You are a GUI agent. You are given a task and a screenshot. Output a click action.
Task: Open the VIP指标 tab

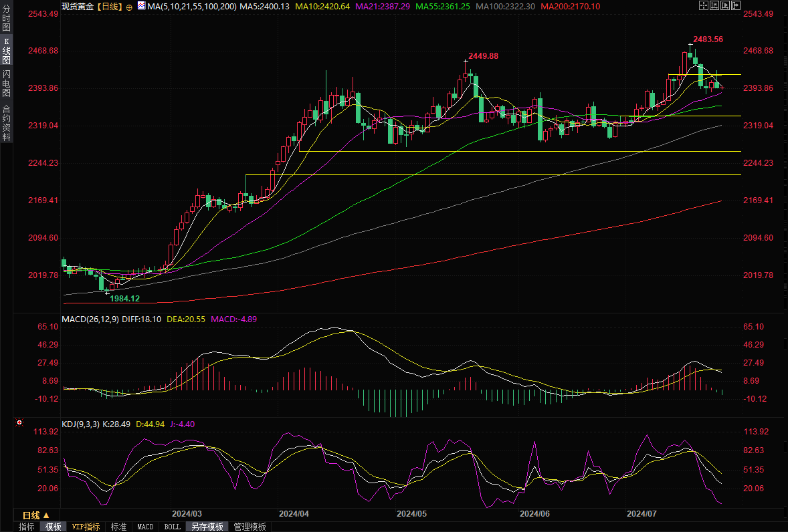[86, 527]
